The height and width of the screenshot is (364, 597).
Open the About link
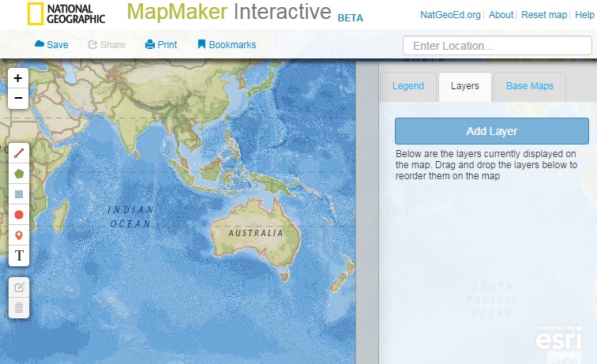pyautogui.click(x=501, y=15)
